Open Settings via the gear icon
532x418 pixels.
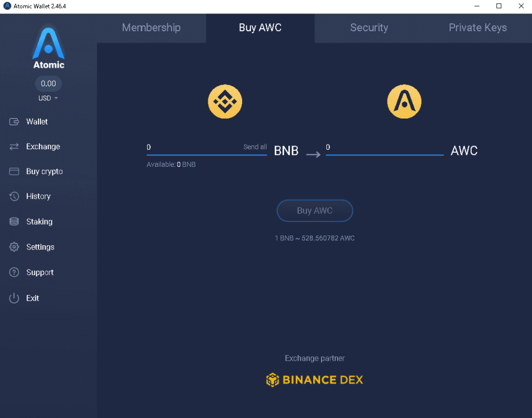click(x=15, y=247)
